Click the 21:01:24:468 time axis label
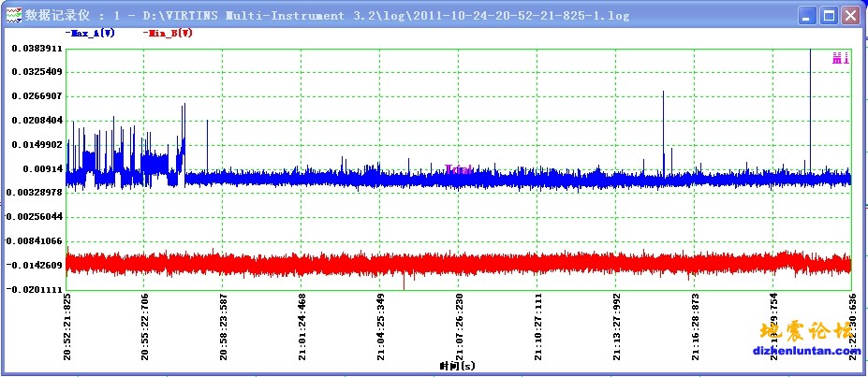This screenshot has width=868, height=377. (x=302, y=327)
